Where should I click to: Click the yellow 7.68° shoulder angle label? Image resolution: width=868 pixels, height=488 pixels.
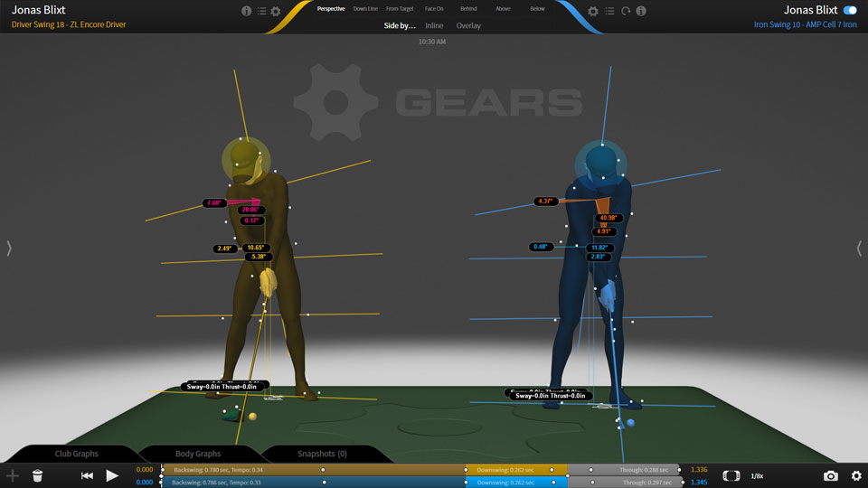(x=214, y=203)
